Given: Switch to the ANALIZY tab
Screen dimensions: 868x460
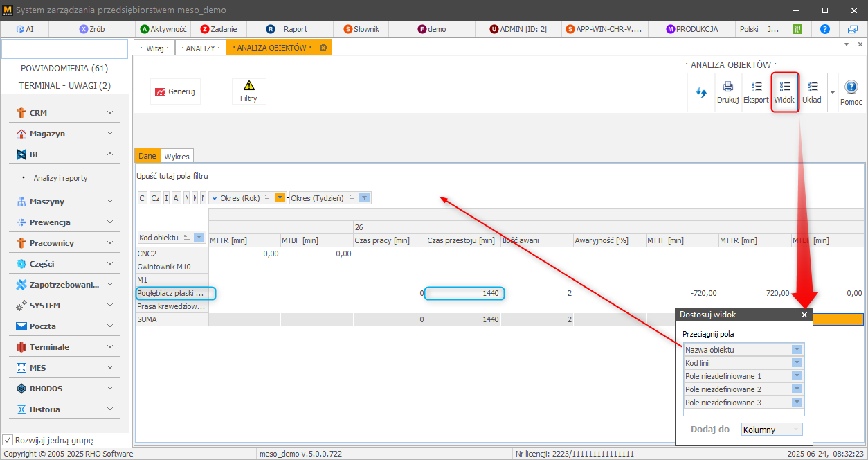Looking at the screenshot, I should coord(200,48).
